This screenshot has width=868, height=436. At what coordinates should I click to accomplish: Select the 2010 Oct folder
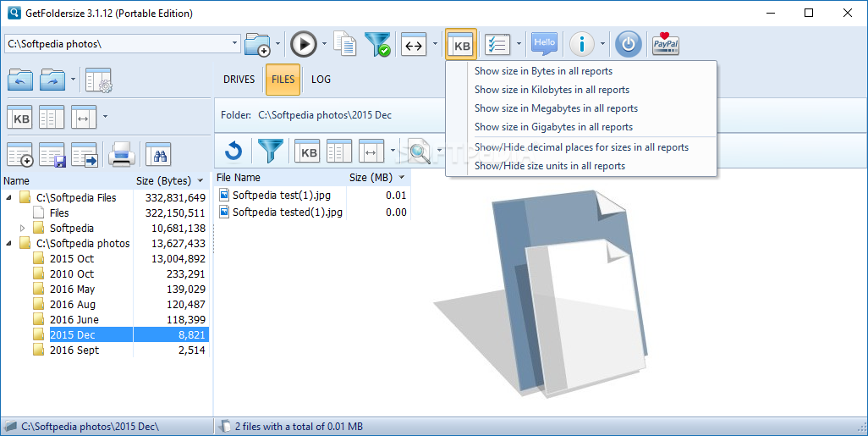(x=72, y=273)
